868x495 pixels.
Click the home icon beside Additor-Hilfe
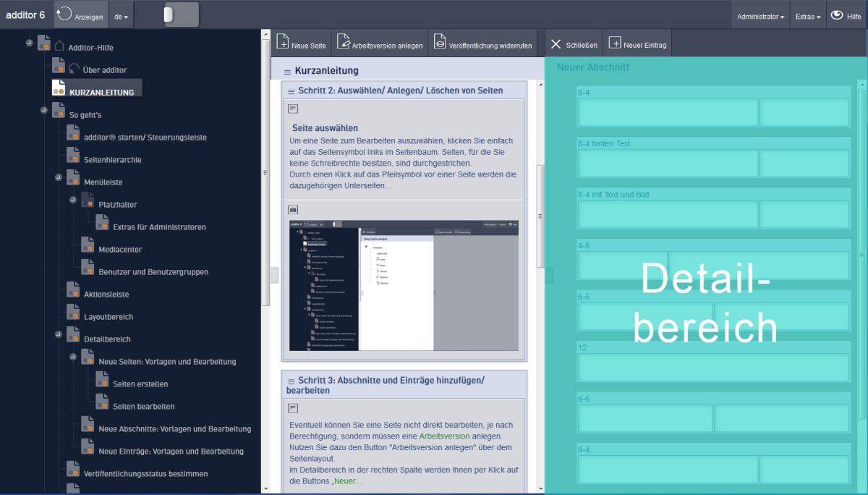coord(59,47)
